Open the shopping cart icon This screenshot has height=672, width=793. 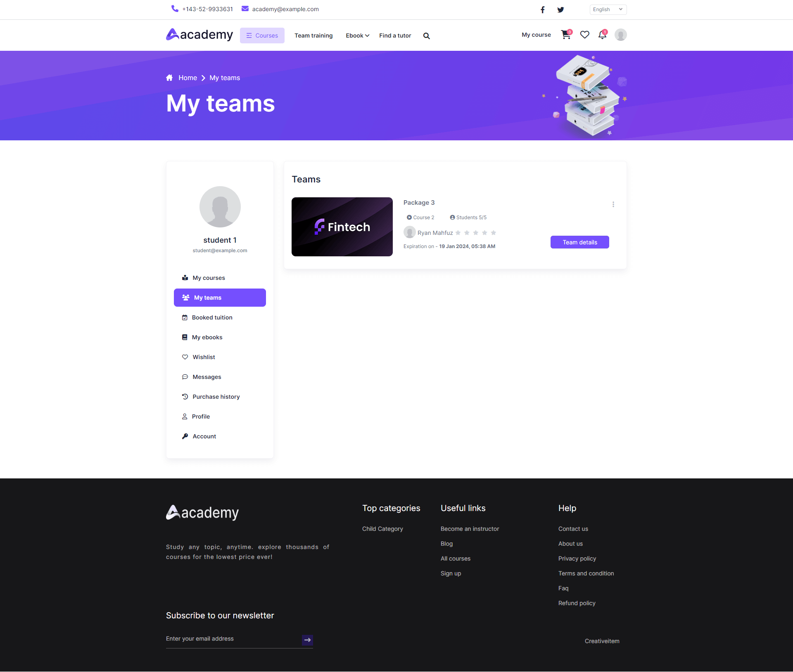pos(566,35)
